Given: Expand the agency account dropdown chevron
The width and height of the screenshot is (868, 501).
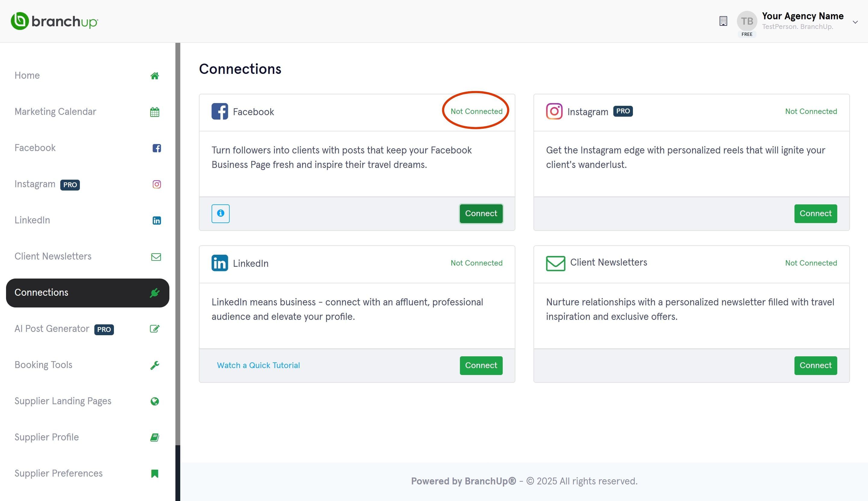Looking at the screenshot, I should tap(855, 22).
